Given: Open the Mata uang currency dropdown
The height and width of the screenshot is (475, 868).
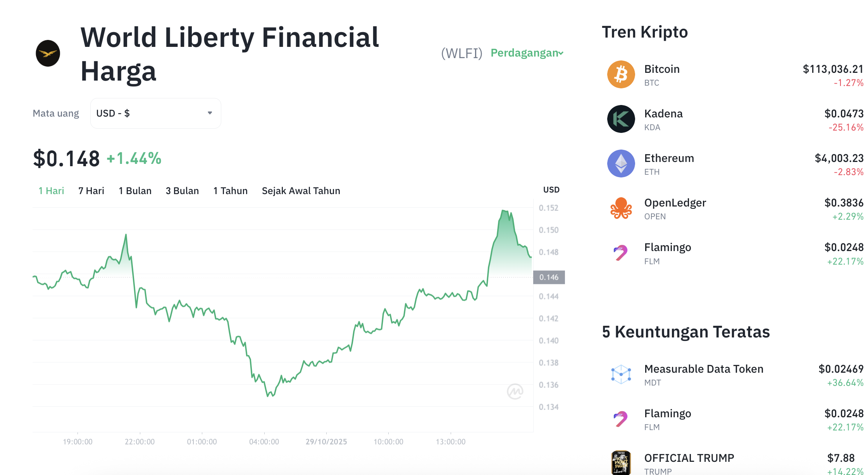Looking at the screenshot, I should [155, 113].
